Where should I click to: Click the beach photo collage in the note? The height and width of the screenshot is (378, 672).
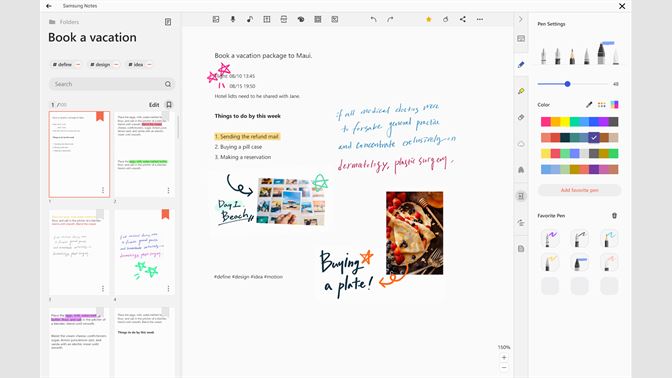[291, 201]
